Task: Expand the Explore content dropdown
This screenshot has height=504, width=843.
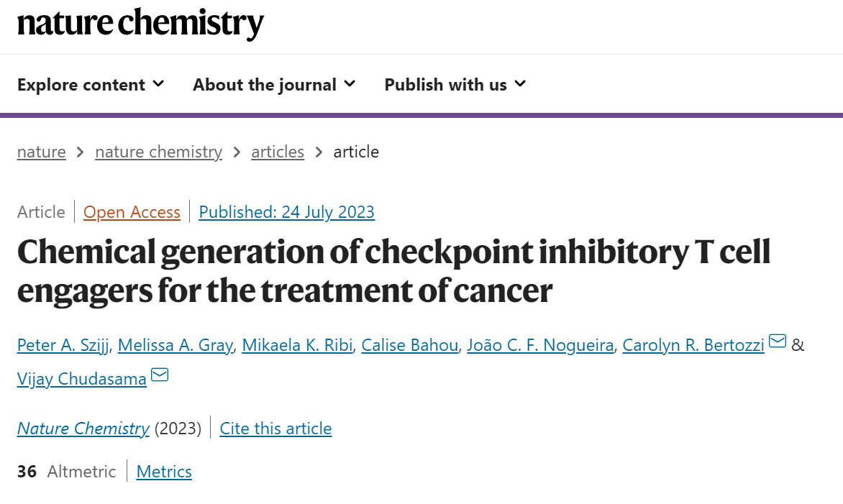Action: [x=91, y=84]
